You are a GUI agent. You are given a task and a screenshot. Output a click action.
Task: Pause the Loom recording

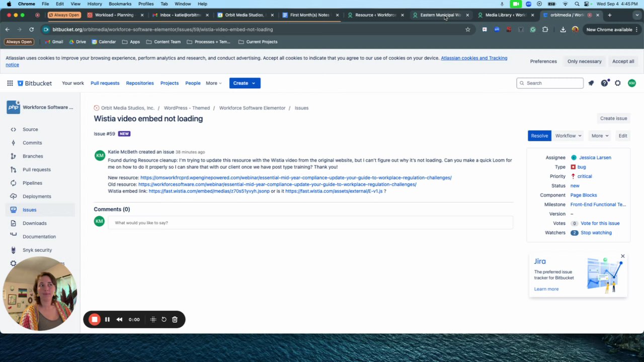click(x=107, y=319)
